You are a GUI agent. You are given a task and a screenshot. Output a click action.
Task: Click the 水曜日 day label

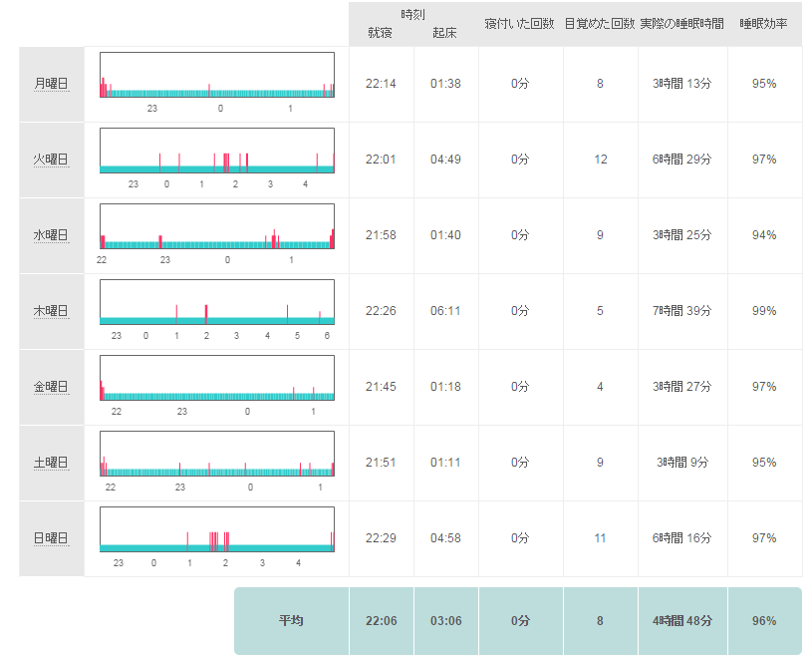coord(51,235)
